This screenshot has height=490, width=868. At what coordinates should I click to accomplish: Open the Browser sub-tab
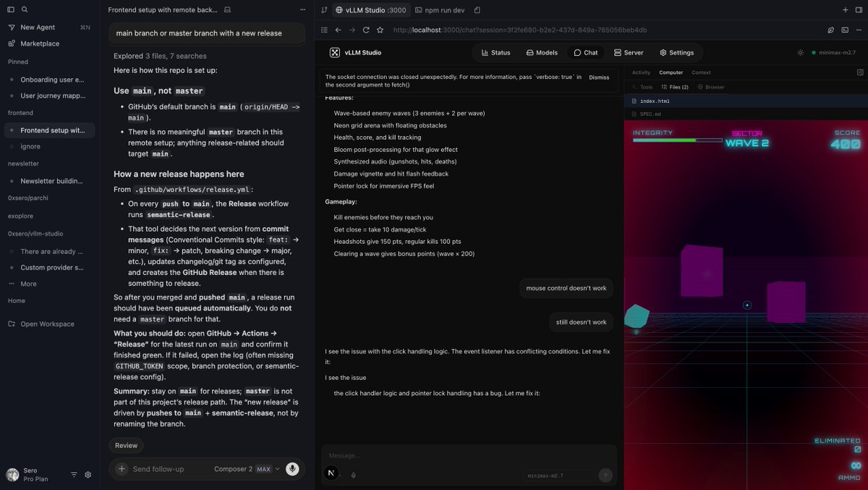710,87
